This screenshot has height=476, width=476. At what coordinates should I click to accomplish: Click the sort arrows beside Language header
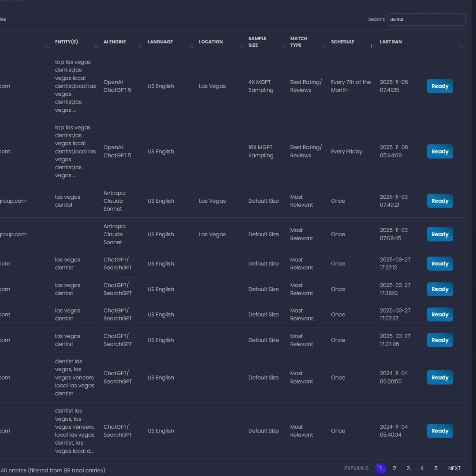coord(191,46)
